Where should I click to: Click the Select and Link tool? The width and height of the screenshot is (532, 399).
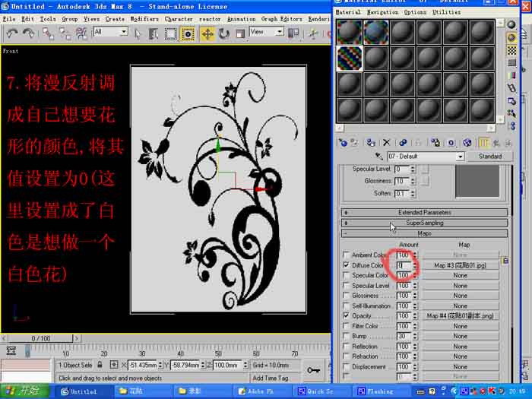click(48, 33)
